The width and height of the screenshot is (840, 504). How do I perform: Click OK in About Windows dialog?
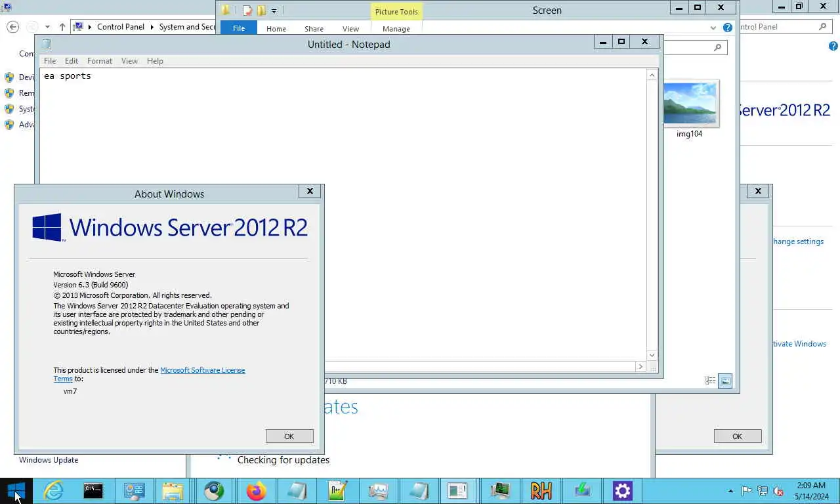point(289,436)
